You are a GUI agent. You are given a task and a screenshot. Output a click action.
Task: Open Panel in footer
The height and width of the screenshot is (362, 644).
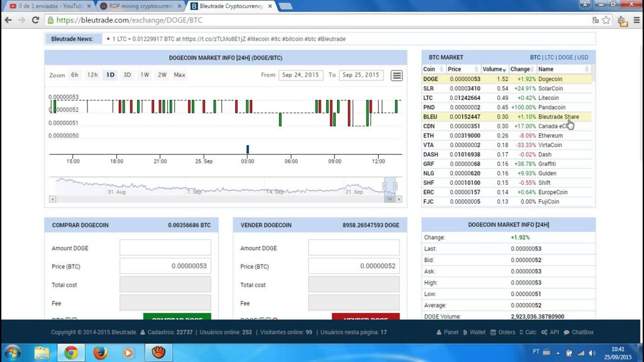tap(447, 332)
